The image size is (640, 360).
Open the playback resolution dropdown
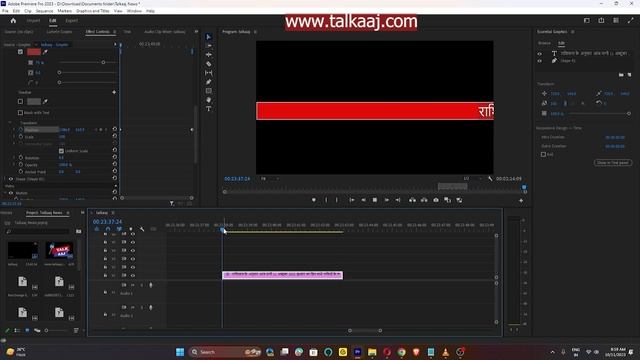point(473,178)
